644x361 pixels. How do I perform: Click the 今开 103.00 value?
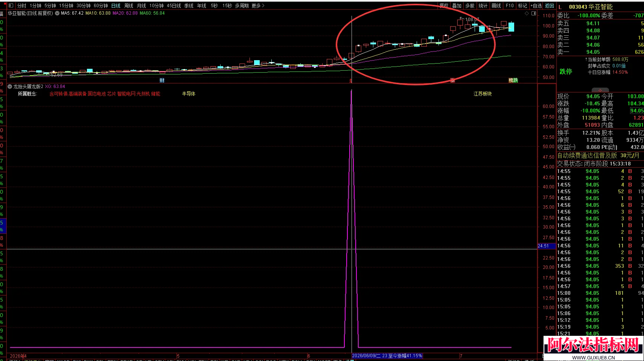tap(635, 96)
